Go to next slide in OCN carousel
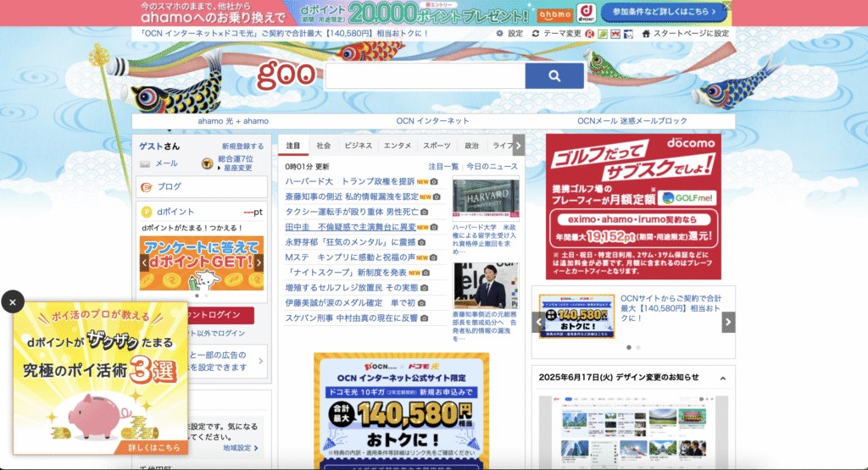The image size is (868, 470). tap(728, 322)
